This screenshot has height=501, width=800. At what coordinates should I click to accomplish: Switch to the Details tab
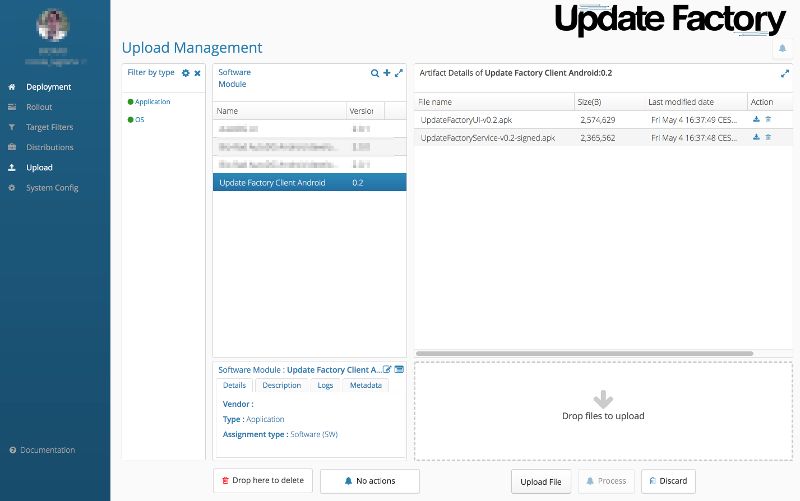(x=234, y=385)
